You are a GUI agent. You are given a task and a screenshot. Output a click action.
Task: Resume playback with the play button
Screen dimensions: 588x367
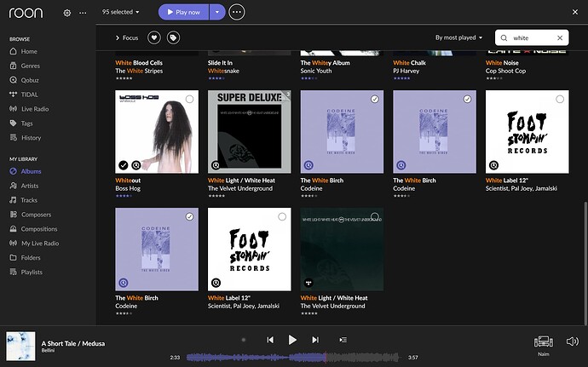[292, 340]
